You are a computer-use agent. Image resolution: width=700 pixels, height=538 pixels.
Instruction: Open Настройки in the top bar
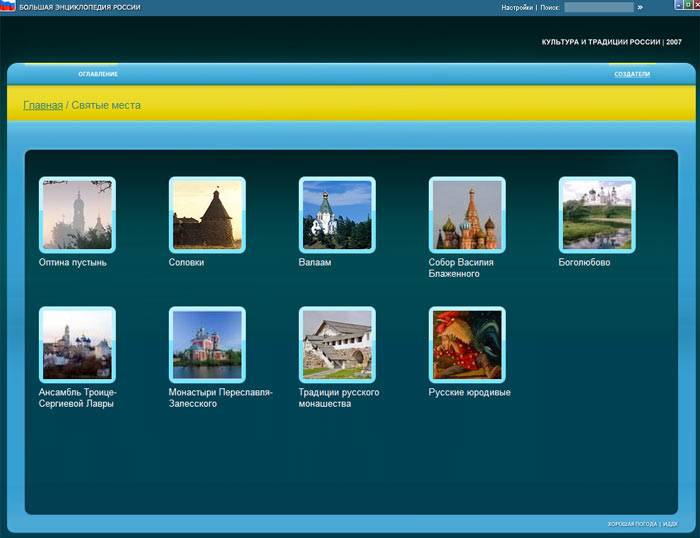click(517, 8)
